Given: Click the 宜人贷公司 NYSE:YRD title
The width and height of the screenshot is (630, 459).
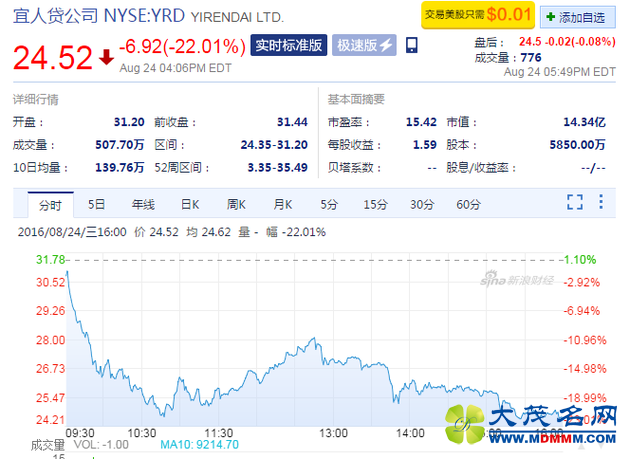Looking at the screenshot, I should click(99, 16).
